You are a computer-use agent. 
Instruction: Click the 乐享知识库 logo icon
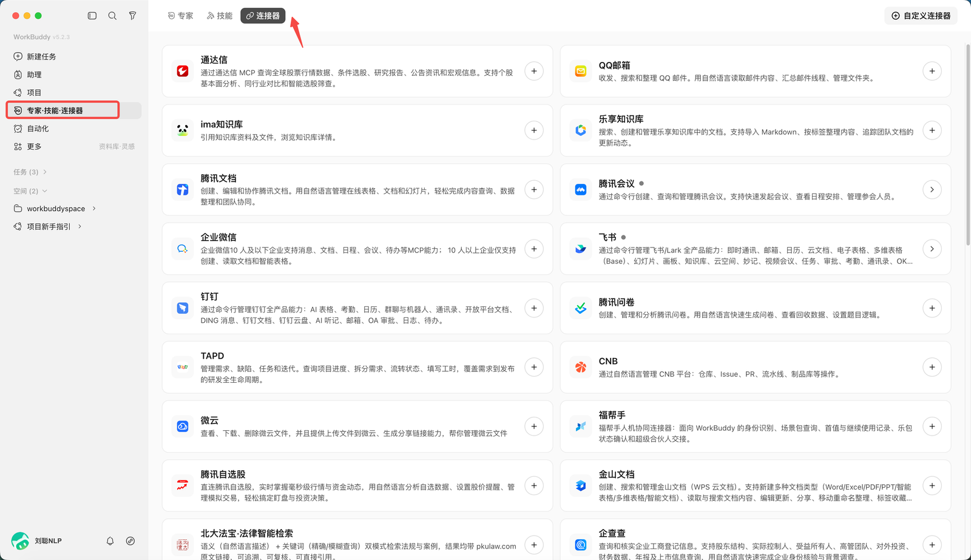pos(581,130)
